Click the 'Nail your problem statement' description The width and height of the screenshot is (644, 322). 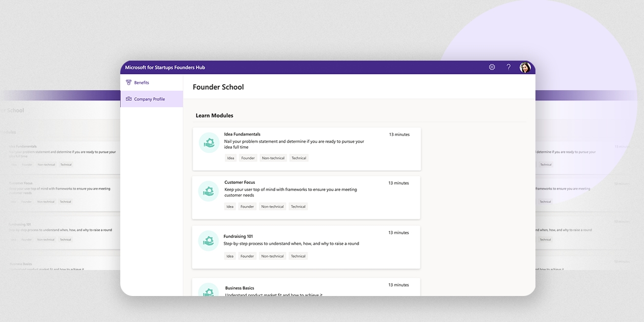tap(294, 144)
